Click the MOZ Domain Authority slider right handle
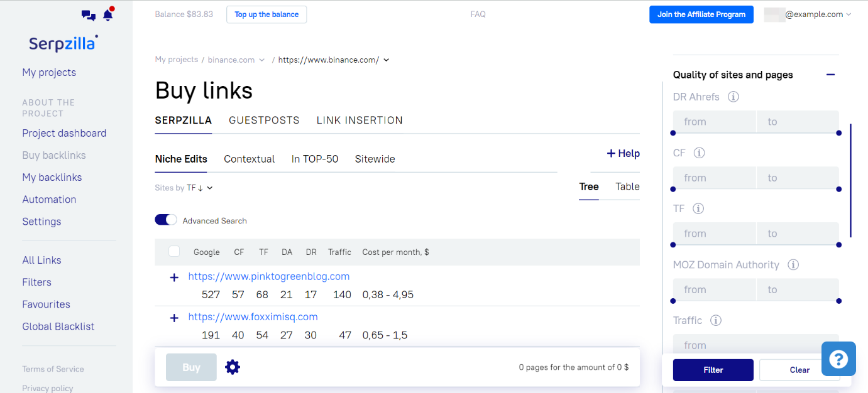This screenshot has height=393, width=868. (x=839, y=301)
